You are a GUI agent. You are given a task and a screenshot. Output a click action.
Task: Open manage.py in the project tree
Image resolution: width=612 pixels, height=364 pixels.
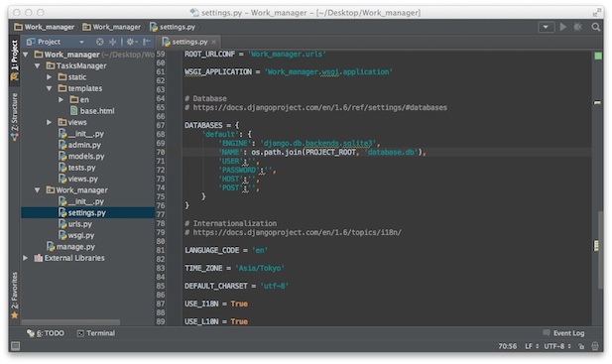(70, 247)
